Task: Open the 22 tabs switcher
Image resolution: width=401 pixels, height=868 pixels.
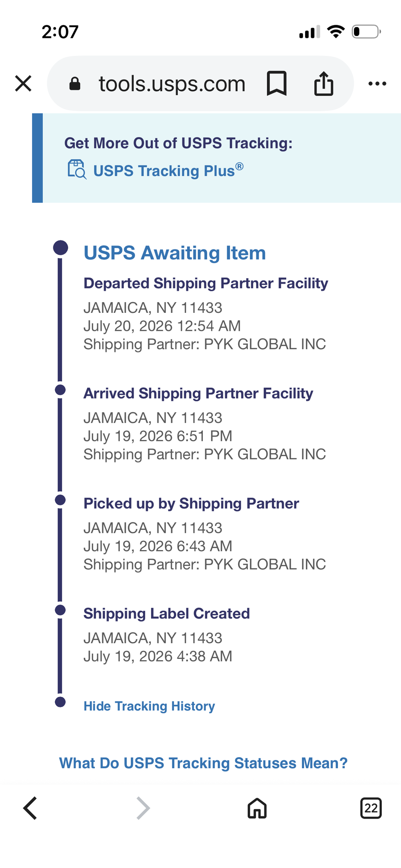Action: coord(370,808)
